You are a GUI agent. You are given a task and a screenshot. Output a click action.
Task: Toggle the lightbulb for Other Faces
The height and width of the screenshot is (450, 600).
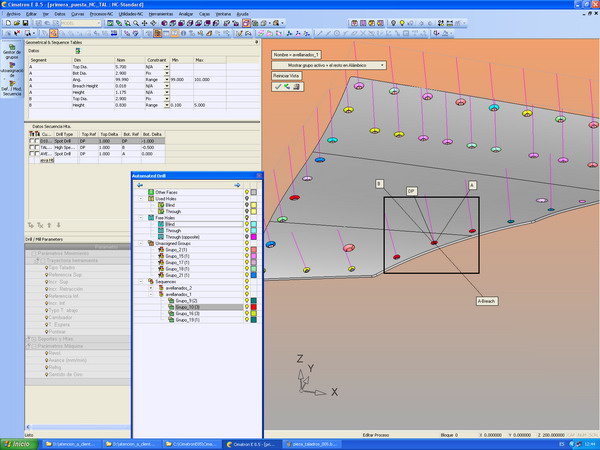(247, 191)
